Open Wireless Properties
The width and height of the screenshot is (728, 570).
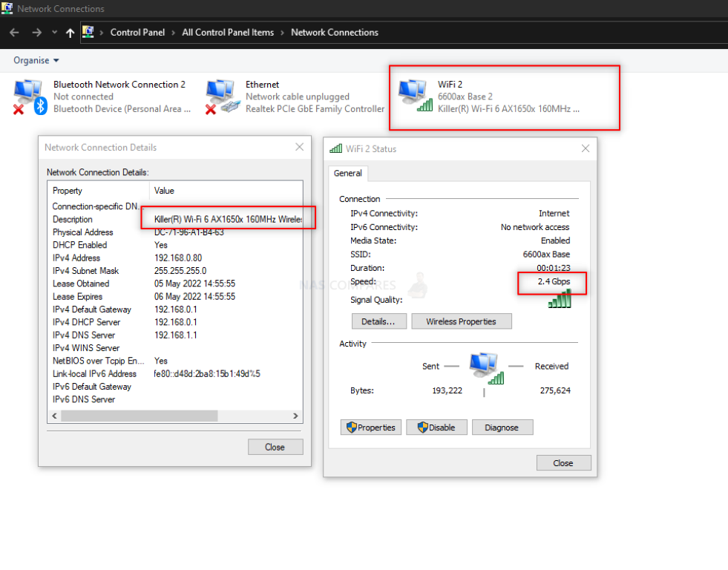coord(462,321)
